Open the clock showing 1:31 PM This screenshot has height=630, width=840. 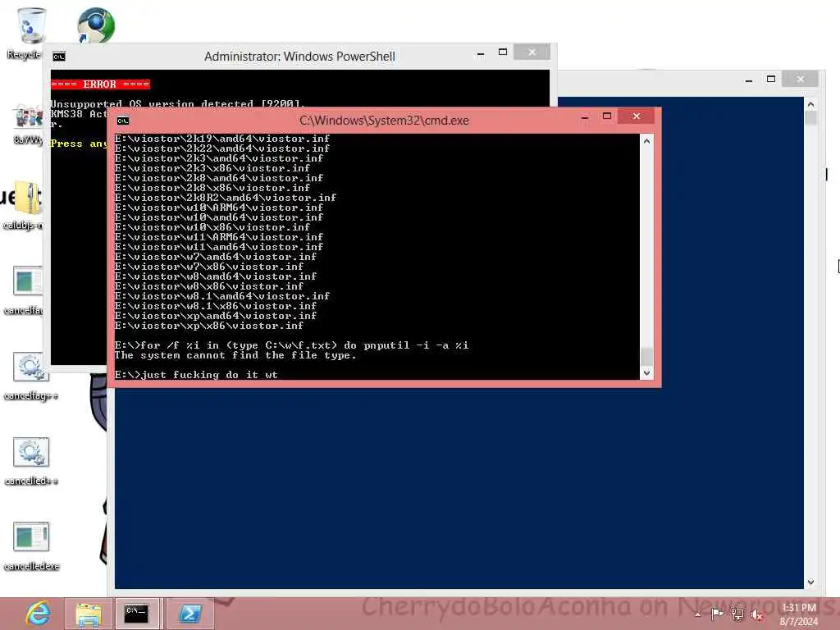[x=799, y=614]
